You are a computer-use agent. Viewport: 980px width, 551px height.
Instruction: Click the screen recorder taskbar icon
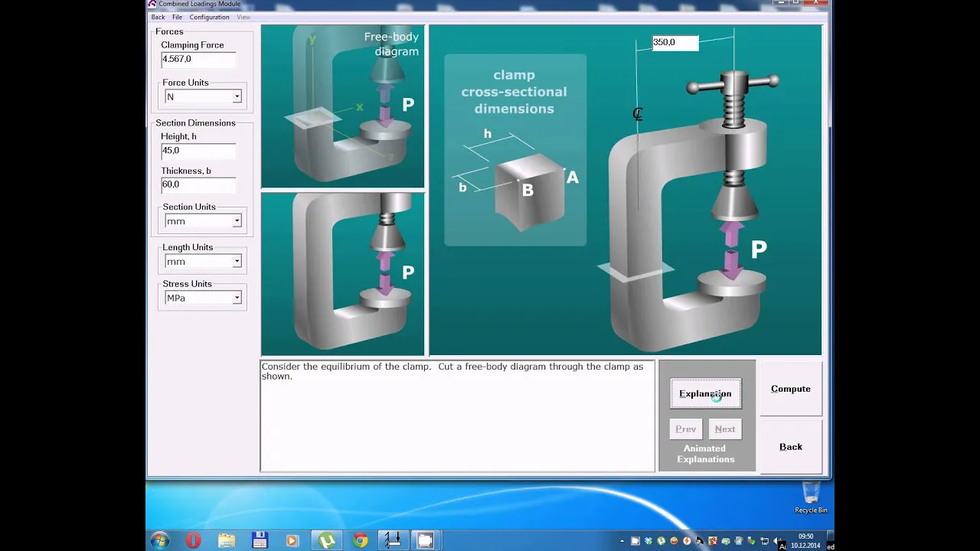425,541
